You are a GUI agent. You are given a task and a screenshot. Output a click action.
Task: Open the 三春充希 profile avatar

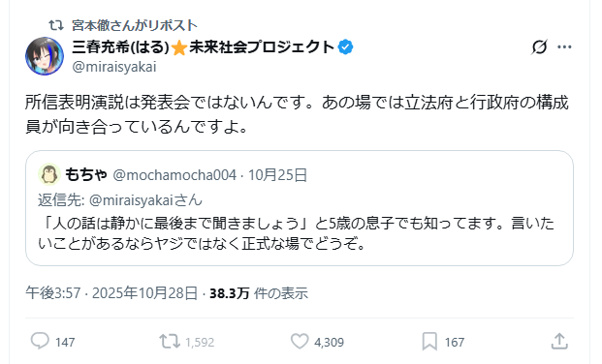pyautogui.click(x=45, y=56)
